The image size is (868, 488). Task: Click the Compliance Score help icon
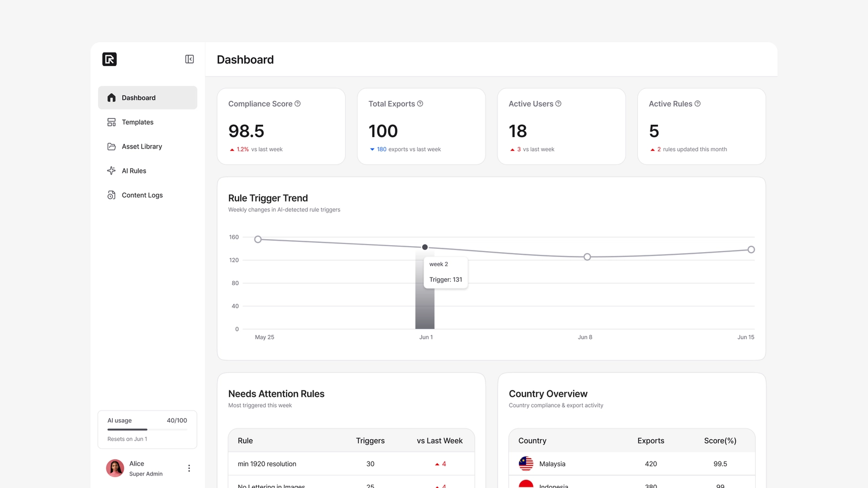point(297,104)
